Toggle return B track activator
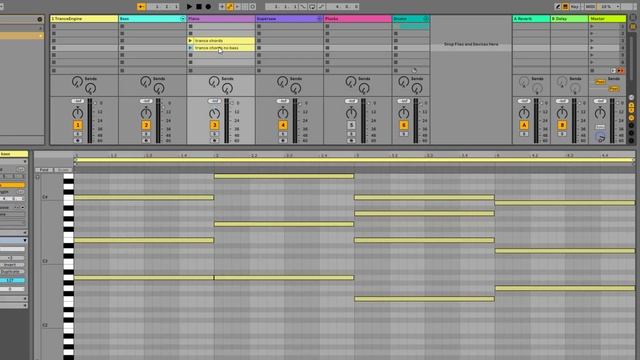 click(562, 125)
